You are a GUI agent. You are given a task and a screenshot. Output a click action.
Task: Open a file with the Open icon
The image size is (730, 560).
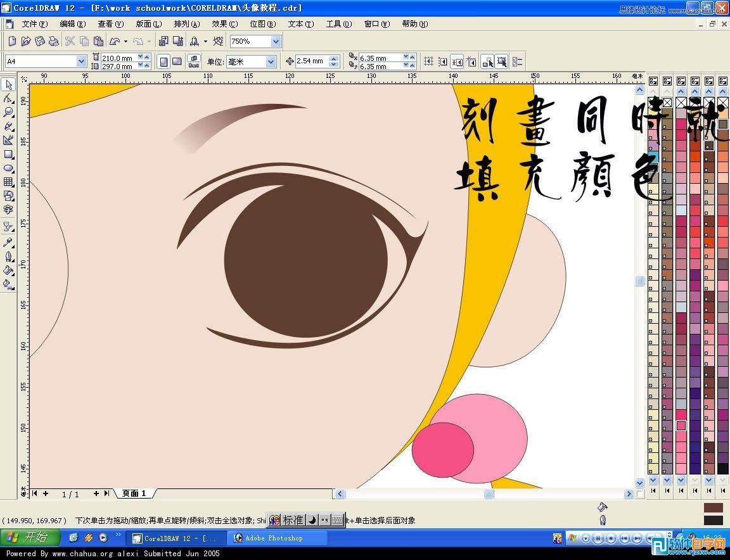point(25,41)
